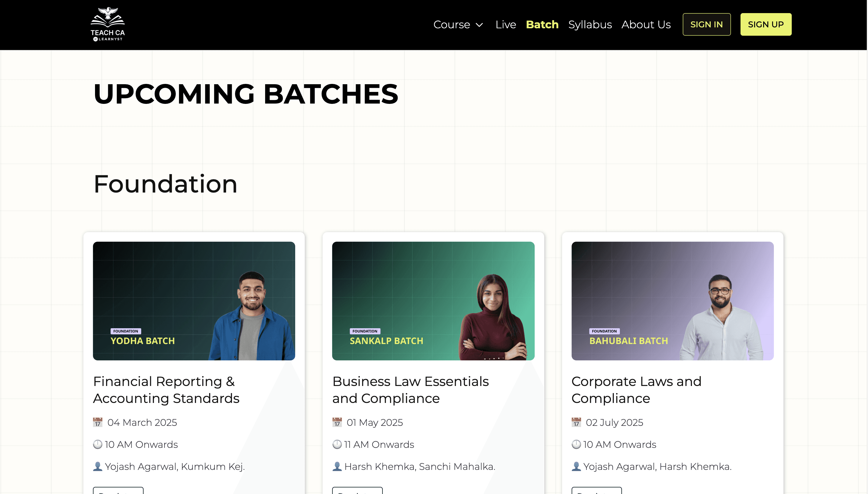This screenshot has width=868, height=494.
Task: Click person icon beside Yojash Agarwal, Kumkum Kej
Action: click(x=97, y=467)
